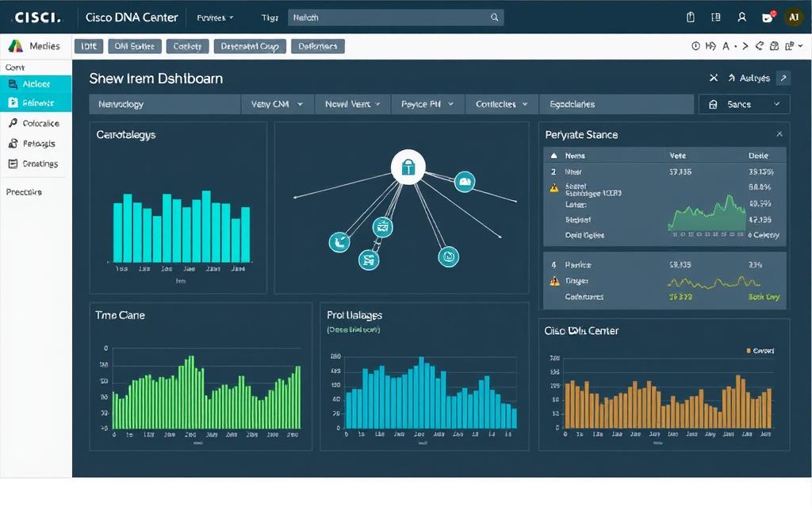Click the Cenatings sidebar icon
Image resolution: width=812 pixels, height=508 pixels.
(13, 164)
